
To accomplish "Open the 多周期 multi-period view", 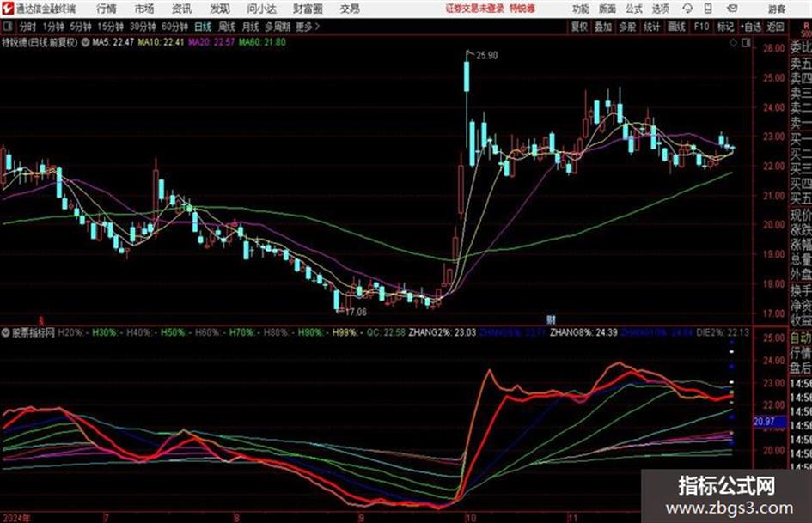I will pyautogui.click(x=278, y=27).
